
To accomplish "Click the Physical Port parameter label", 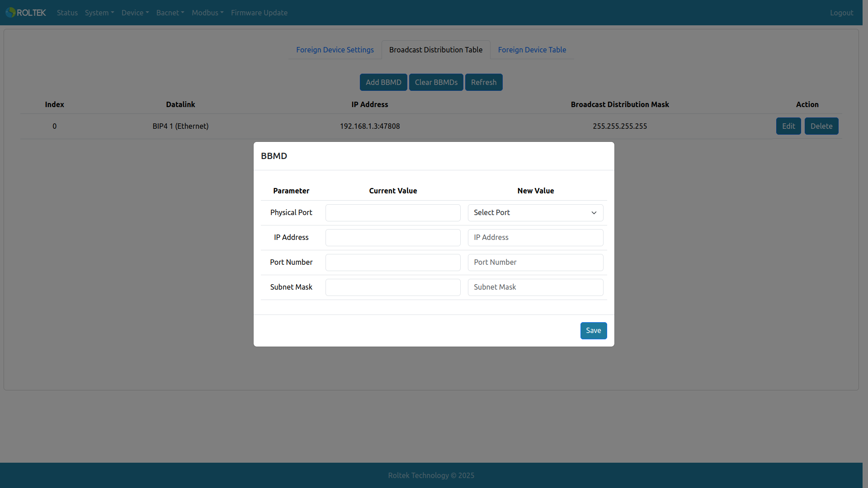I will [291, 212].
